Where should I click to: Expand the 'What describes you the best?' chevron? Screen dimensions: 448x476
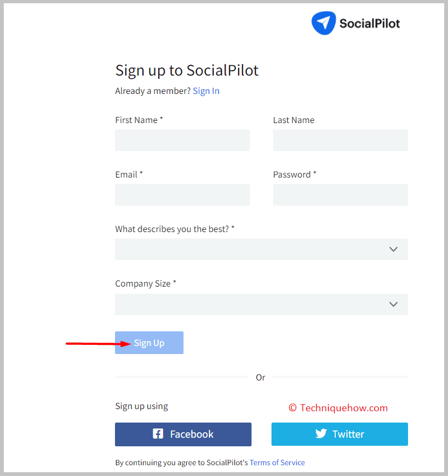[x=393, y=249]
